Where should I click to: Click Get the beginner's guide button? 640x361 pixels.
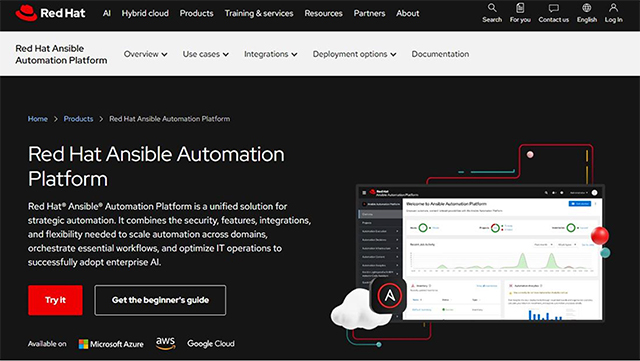(160, 300)
